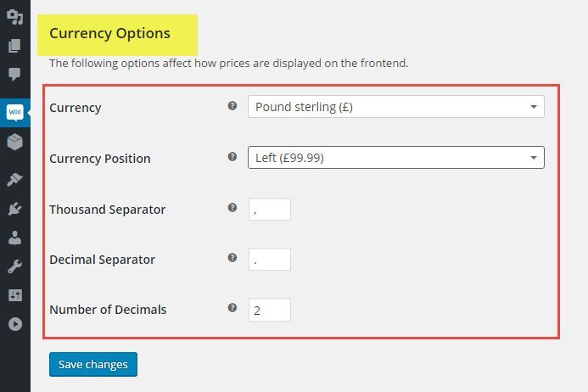588x392 pixels.
Task: Click the Decimal Separator input field
Action: click(x=270, y=259)
